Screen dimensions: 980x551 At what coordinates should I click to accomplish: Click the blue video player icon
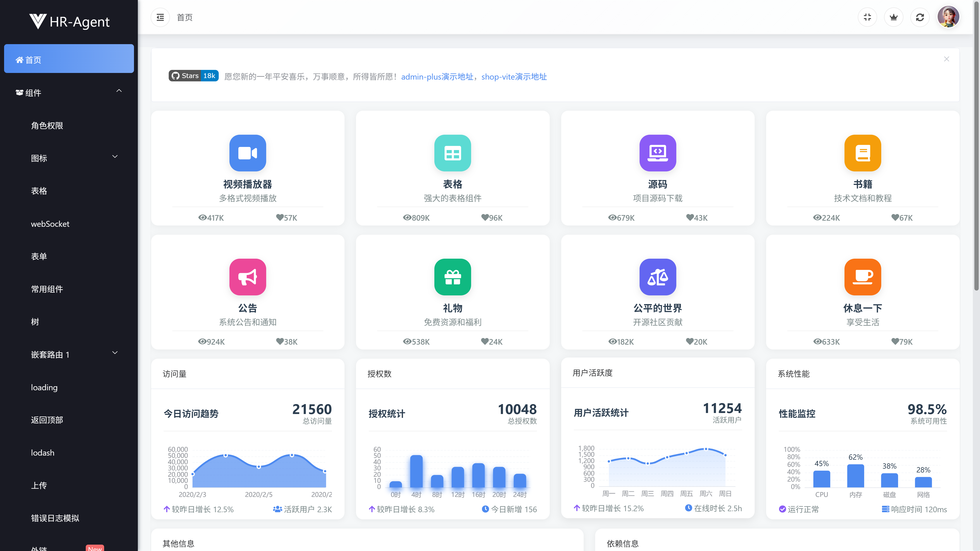pyautogui.click(x=248, y=153)
